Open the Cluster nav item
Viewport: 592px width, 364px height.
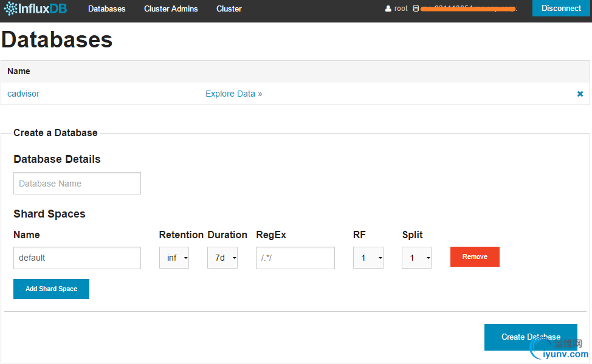tap(229, 9)
